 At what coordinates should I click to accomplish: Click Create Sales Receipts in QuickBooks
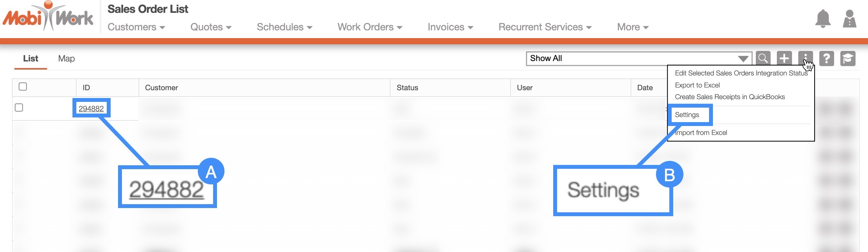point(730,97)
